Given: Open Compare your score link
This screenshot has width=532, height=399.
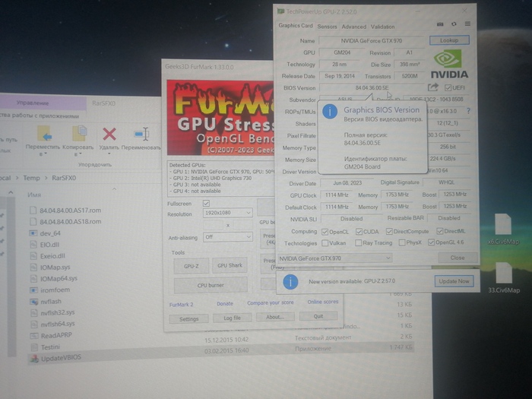Looking at the screenshot, I should pos(271,302).
